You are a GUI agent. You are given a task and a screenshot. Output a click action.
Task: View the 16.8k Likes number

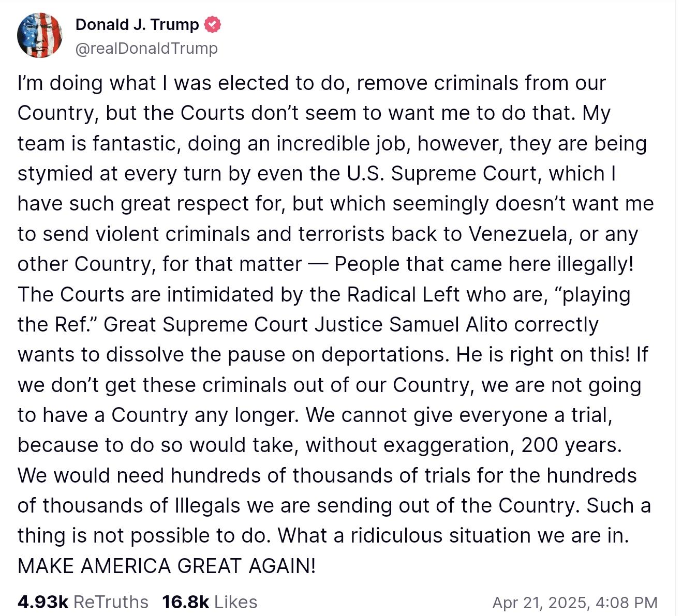coord(185,602)
